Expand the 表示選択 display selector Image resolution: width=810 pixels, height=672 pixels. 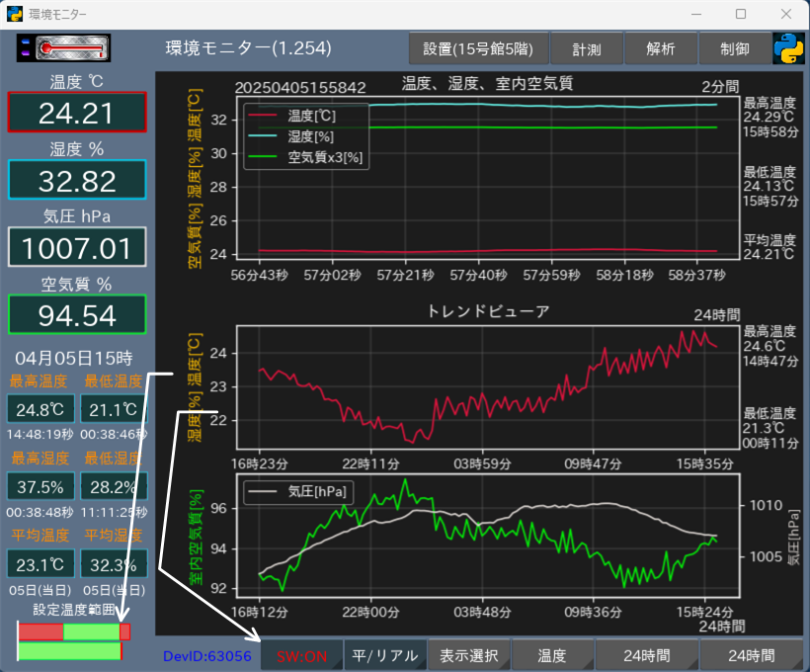(469, 655)
